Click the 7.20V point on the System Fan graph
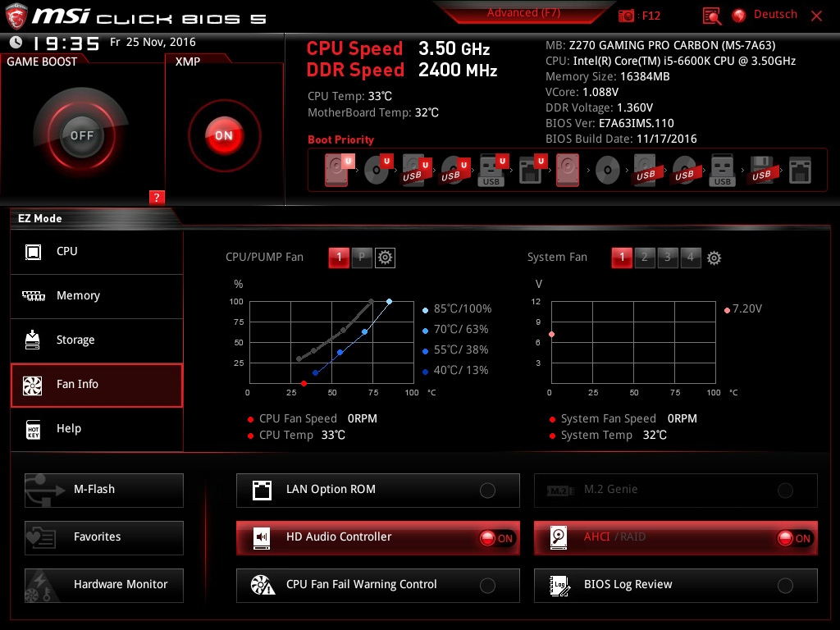Viewport: 840px width, 630px height. coord(551,335)
